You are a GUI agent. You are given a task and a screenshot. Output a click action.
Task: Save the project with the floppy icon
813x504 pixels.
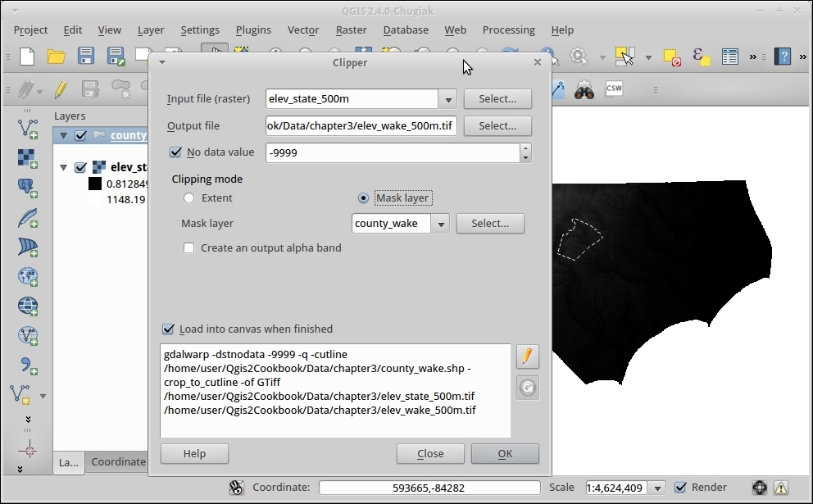pyautogui.click(x=85, y=56)
